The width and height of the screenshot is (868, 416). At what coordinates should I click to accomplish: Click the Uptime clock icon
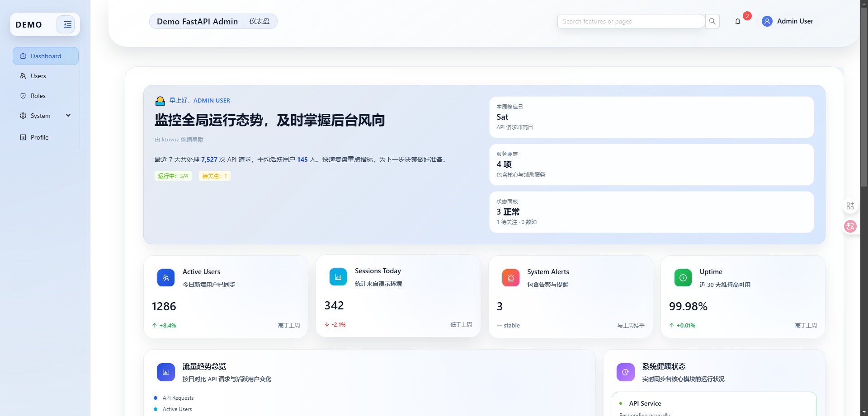[x=683, y=277]
